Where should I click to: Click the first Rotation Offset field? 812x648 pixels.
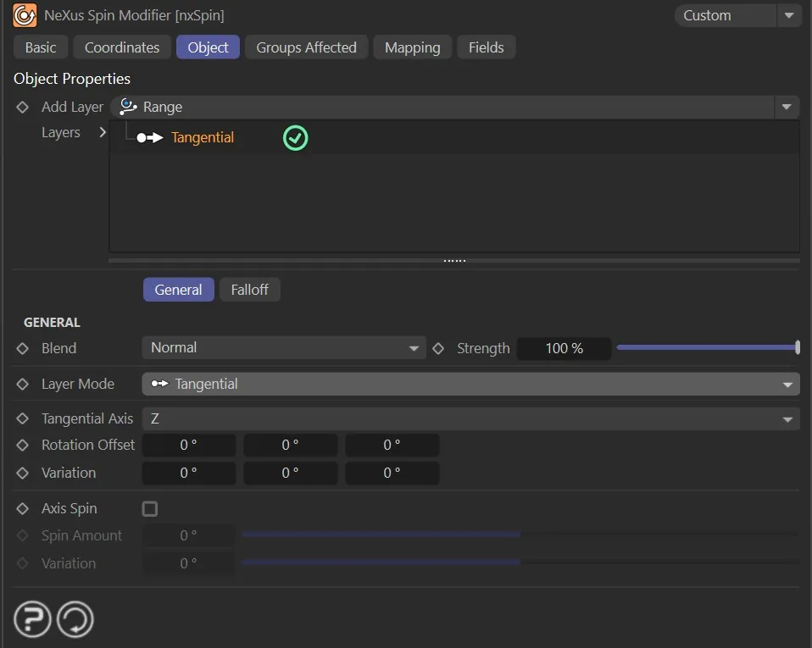pyautogui.click(x=188, y=446)
